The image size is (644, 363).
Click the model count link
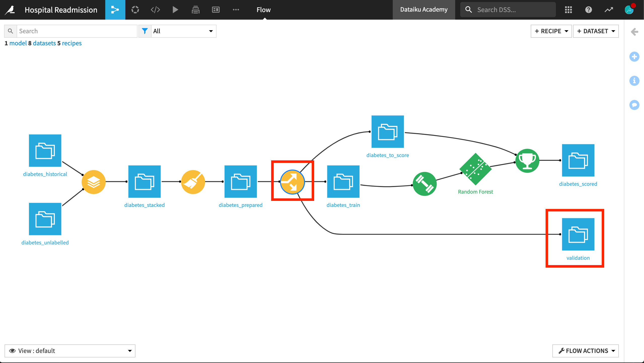[18, 43]
